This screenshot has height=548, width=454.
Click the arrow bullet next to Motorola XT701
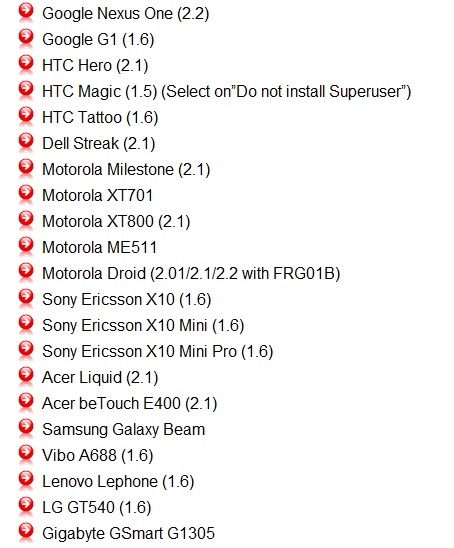pyautogui.click(x=26, y=193)
